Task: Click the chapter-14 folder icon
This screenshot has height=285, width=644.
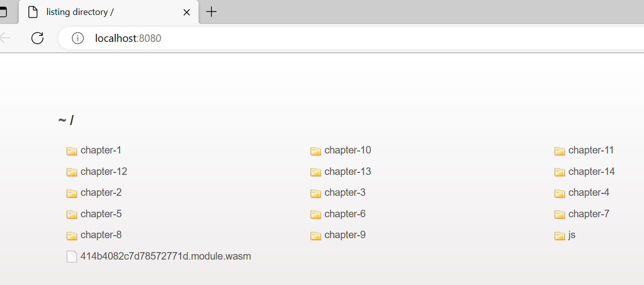Action: 560,172
